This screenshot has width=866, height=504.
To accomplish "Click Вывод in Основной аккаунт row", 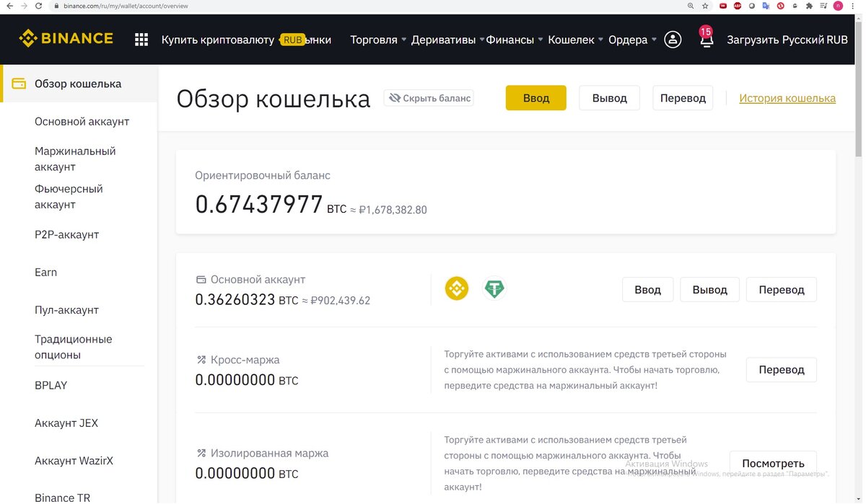I will click(x=710, y=289).
